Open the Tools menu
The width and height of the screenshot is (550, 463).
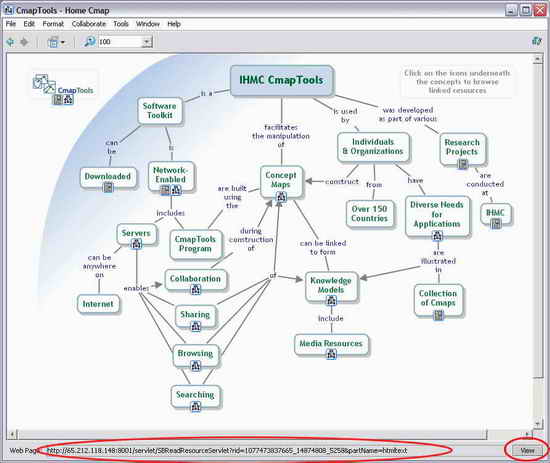point(121,24)
